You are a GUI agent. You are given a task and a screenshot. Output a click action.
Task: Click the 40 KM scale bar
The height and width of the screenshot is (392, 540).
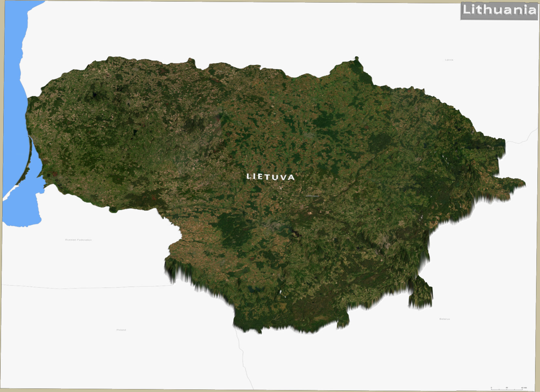click(x=508, y=388)
